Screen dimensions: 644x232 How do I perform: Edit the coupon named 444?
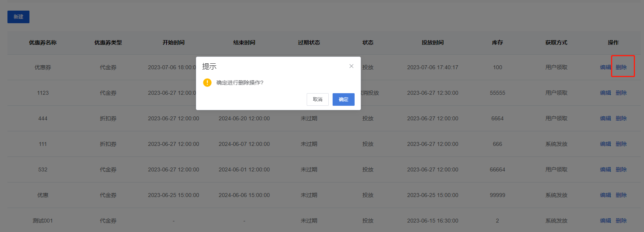coord(606,118)
